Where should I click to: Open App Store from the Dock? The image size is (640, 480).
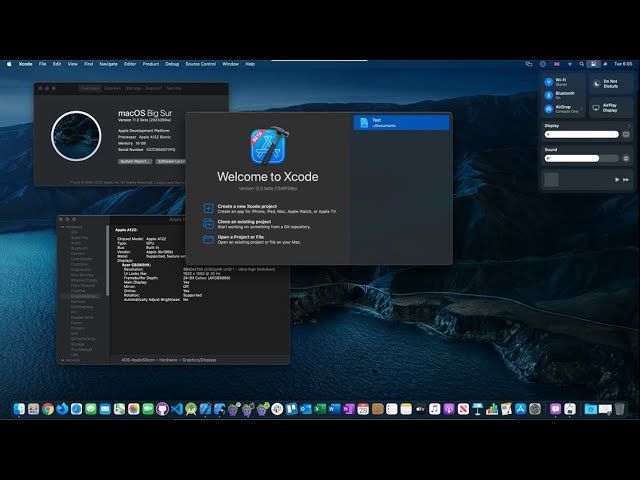[x=520, y=409]
